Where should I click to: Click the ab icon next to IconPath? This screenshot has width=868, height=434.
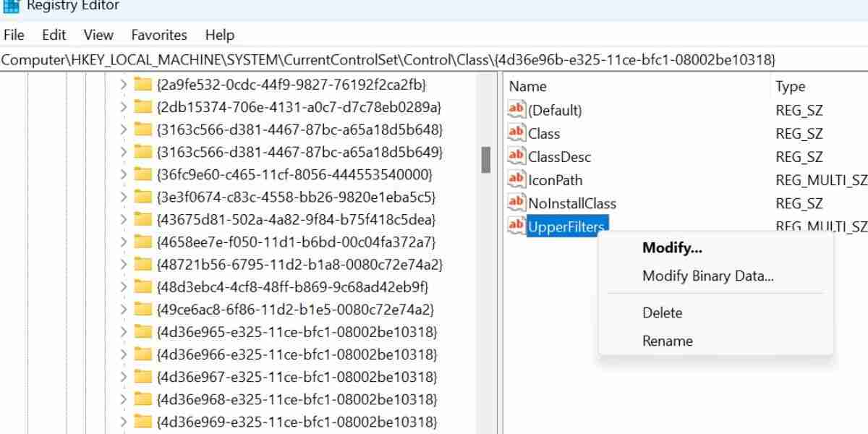515,180
